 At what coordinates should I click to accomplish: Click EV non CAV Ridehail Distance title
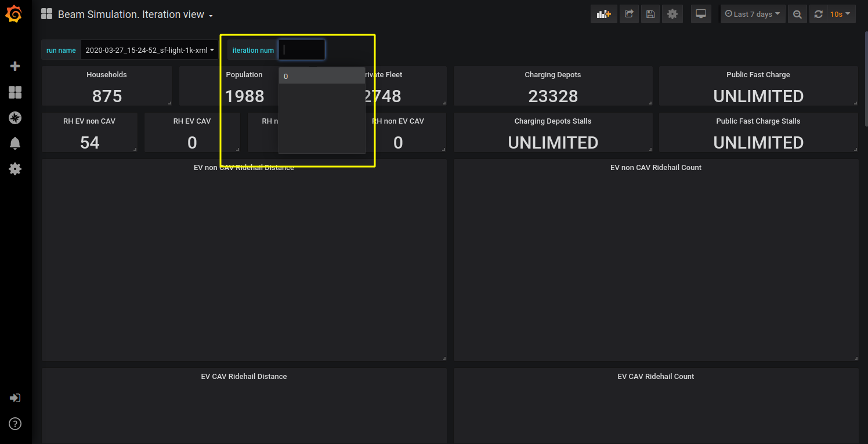pos(244,167)
